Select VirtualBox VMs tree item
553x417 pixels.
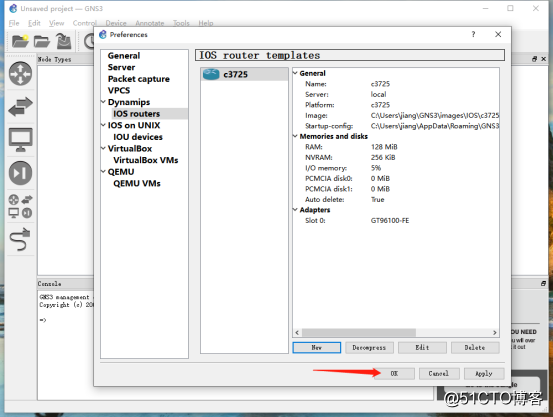[146, 160]
